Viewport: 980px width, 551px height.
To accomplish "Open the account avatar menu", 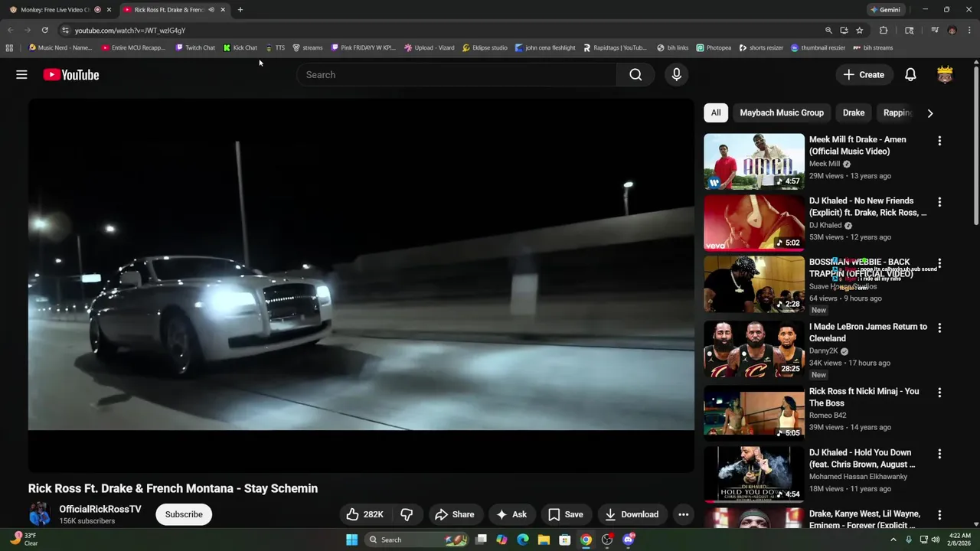I will click(x=945, y=74).
